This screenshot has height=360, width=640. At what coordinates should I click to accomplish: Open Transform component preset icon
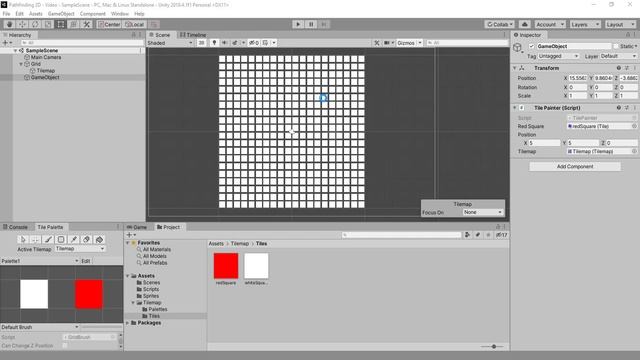click(627, 68)
